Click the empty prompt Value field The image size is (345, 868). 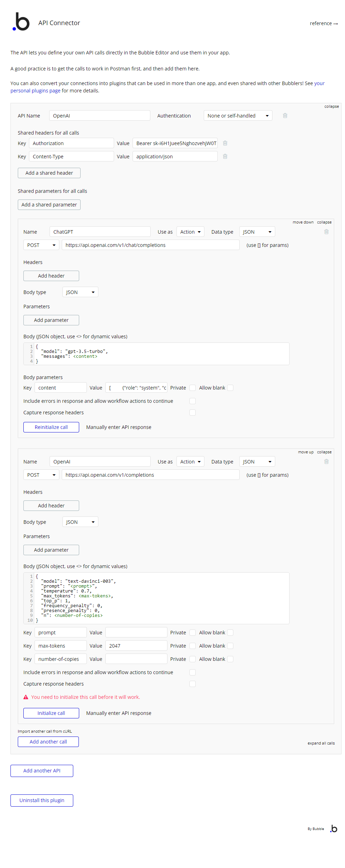click(x=136, y=633)
